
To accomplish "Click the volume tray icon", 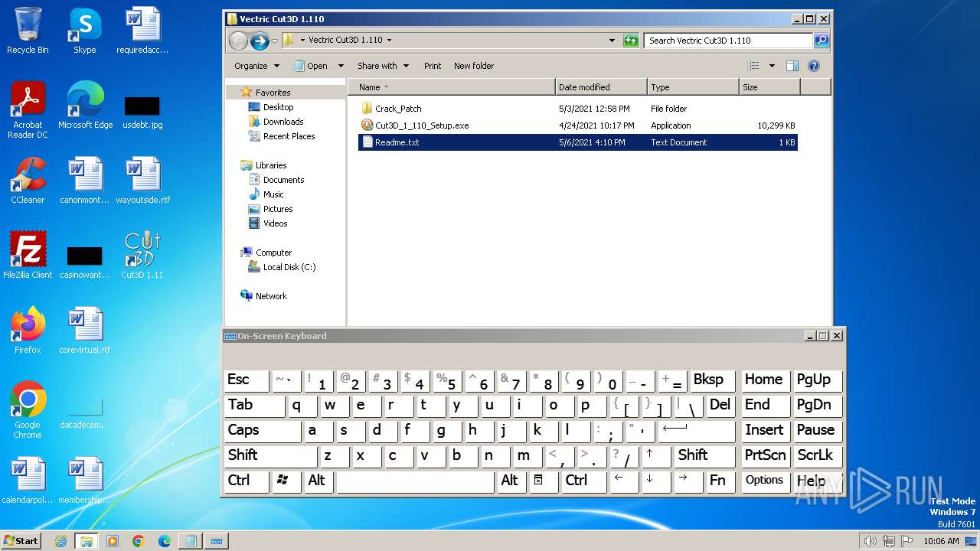I will tap(870, 541).
